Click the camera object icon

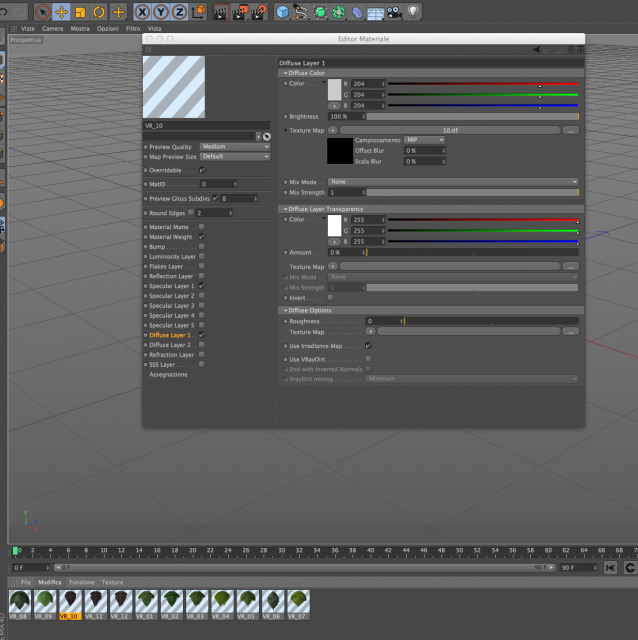(394, 12)
